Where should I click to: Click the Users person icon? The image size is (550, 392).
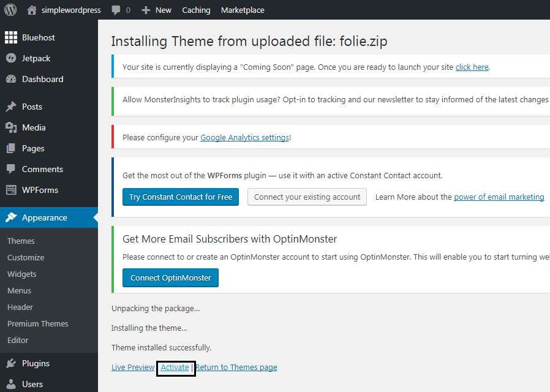(x=11, y=384)
